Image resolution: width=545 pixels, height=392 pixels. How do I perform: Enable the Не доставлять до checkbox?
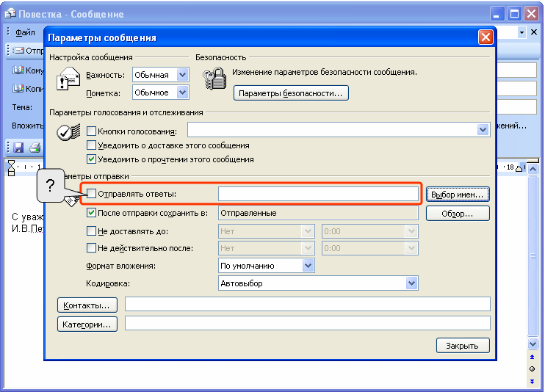point(91,231)
